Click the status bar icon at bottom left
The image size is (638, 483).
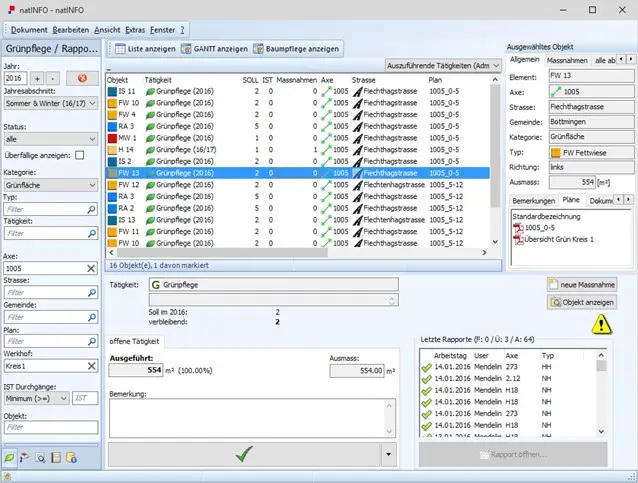(x=7, y=477)
